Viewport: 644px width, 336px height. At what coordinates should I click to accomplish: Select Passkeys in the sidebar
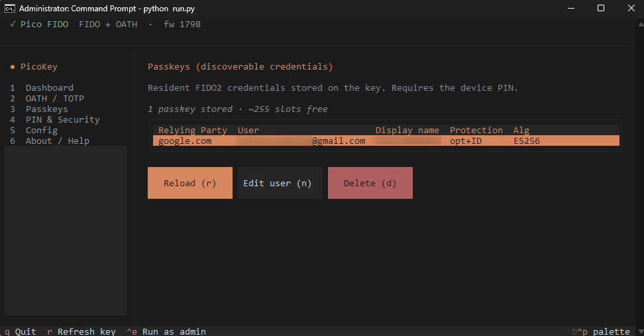click(x=47, y=109)
